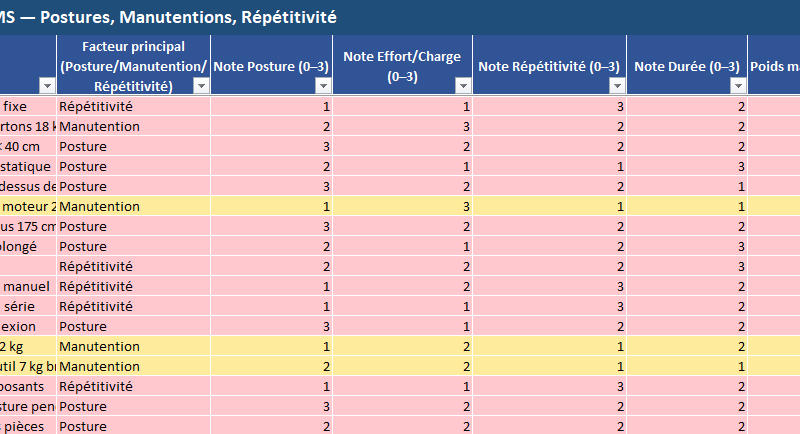Select the Posture cell in the 'statique' row

pyautogui.click(x=83, y=166)
